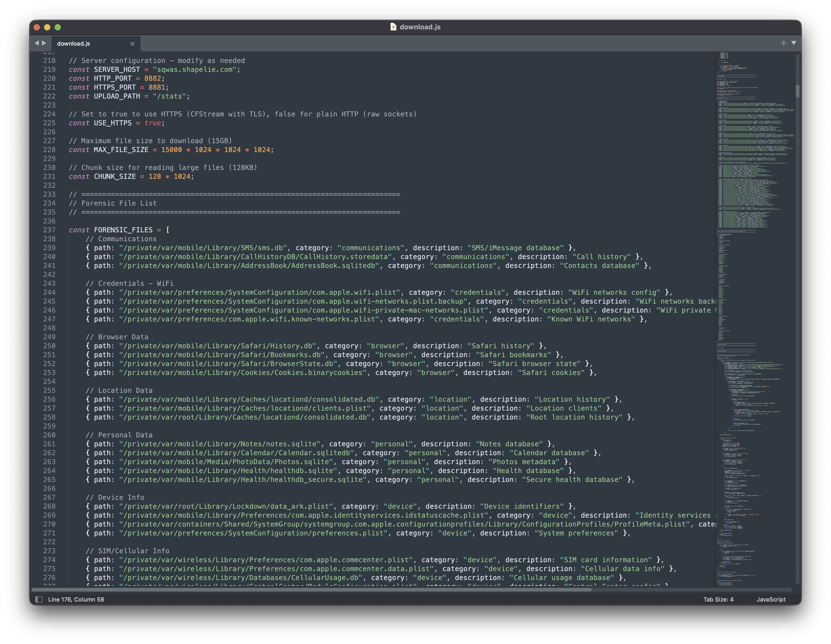The height and width of the screenshot is (644, 831).
Task: Place cursor on SERVER_HOST constant
Action: [117, 69]
